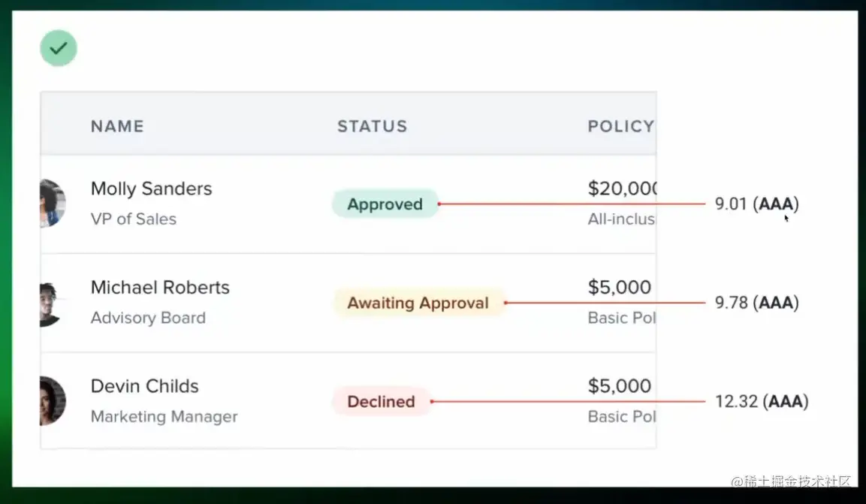
Task: Open the Devin Childs name link
Action: click(145, 386)
